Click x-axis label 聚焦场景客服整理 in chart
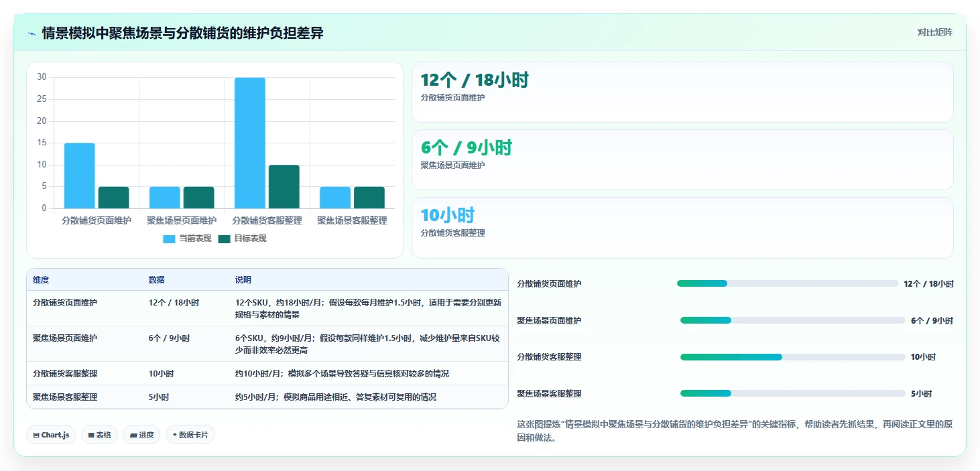 click(352, 220)
